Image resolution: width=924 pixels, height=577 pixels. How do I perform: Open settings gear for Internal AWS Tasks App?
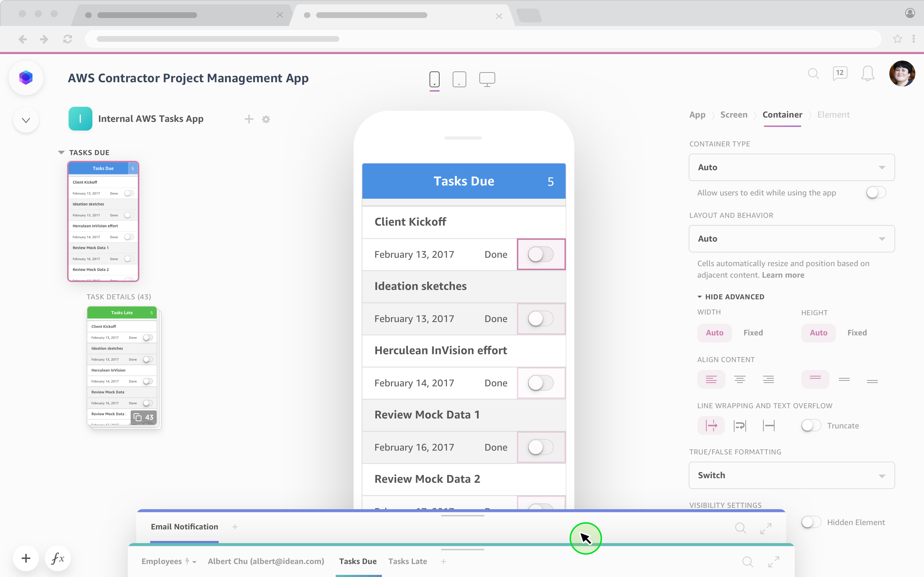tap(266, 119)
